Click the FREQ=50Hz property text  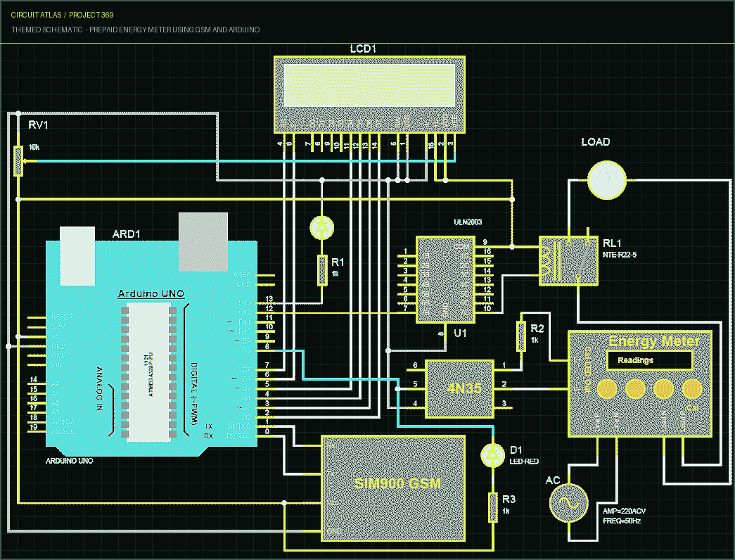point(622,521)
